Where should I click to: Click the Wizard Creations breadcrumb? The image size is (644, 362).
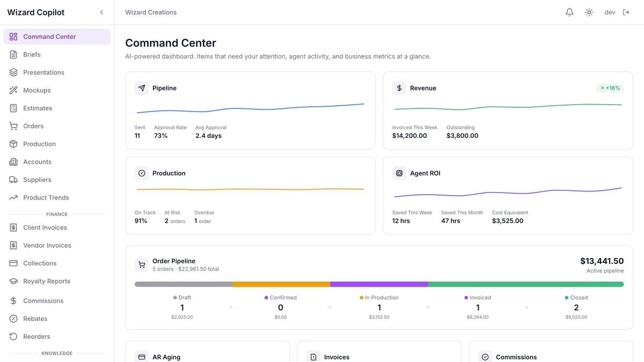tap(151, 12)
